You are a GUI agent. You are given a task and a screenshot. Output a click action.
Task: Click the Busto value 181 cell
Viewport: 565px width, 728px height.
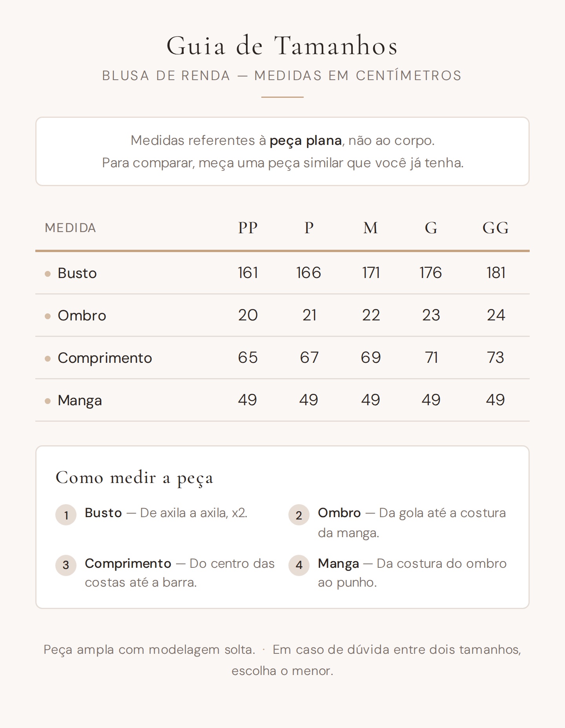496,273
